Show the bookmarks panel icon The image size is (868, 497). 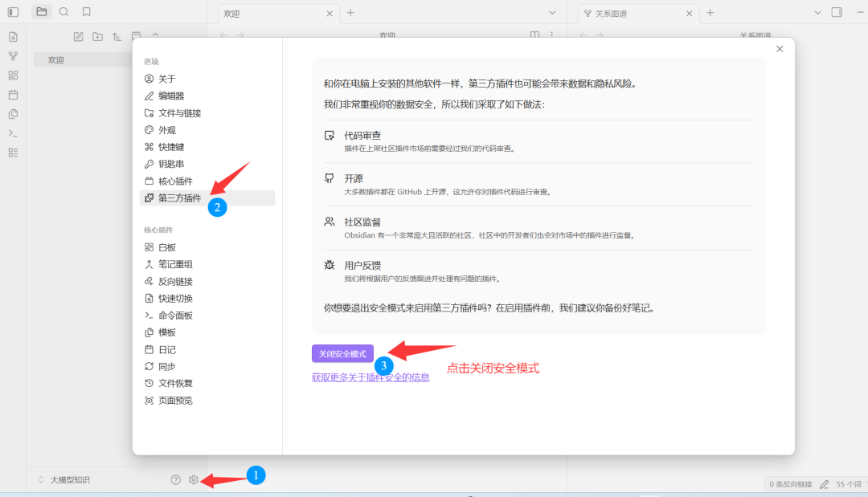[x=86, y=11]
